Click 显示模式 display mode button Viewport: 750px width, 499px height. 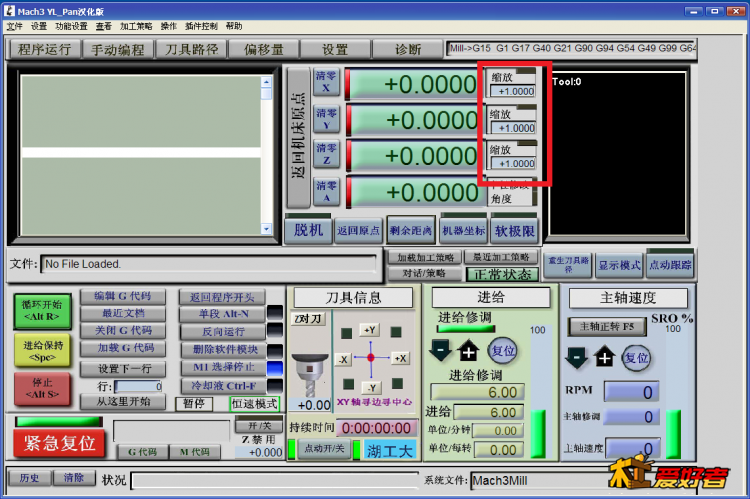tap(619, 265)
